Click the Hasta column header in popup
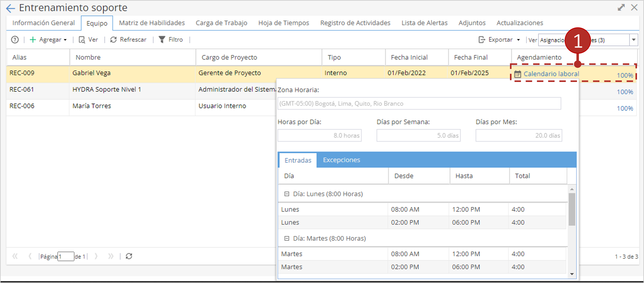Viewport: 644px width, 283px height. 480,176
